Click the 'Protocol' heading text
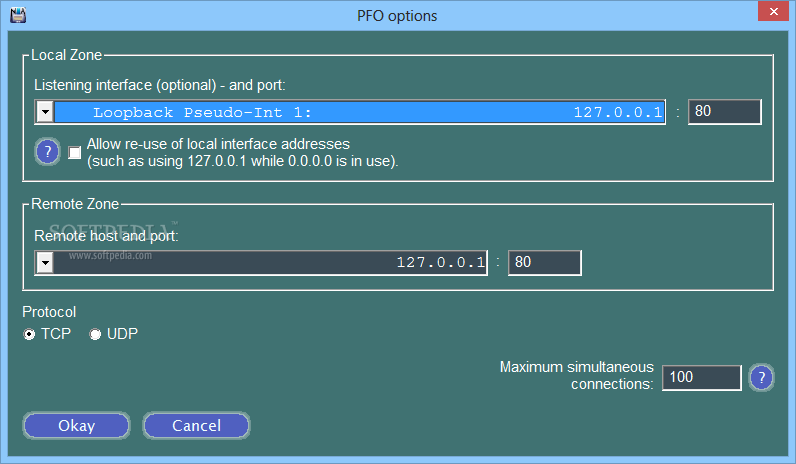This screenshot has width=796, height=464. 49,312
